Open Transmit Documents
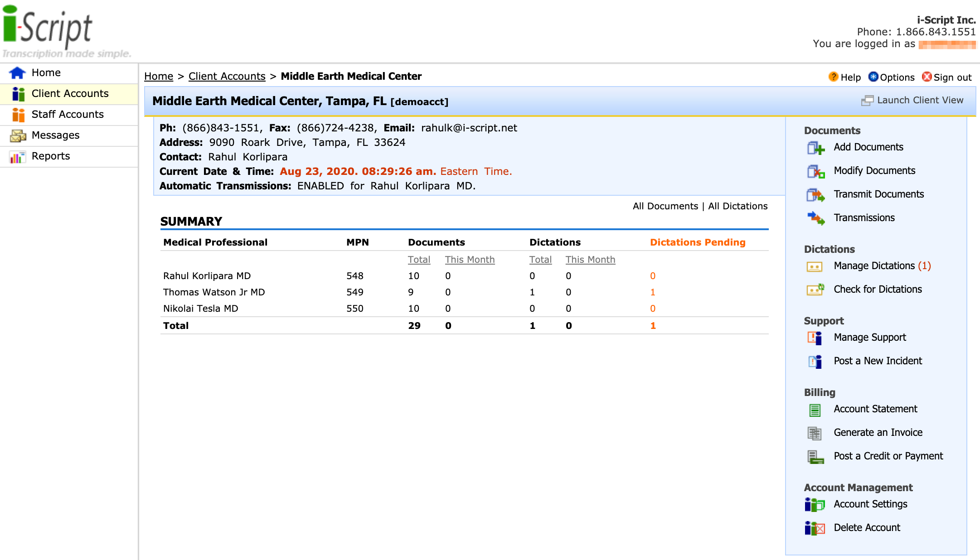Image resolution: width=980 pixels, height=560 pixels. (x=815, y=195)
